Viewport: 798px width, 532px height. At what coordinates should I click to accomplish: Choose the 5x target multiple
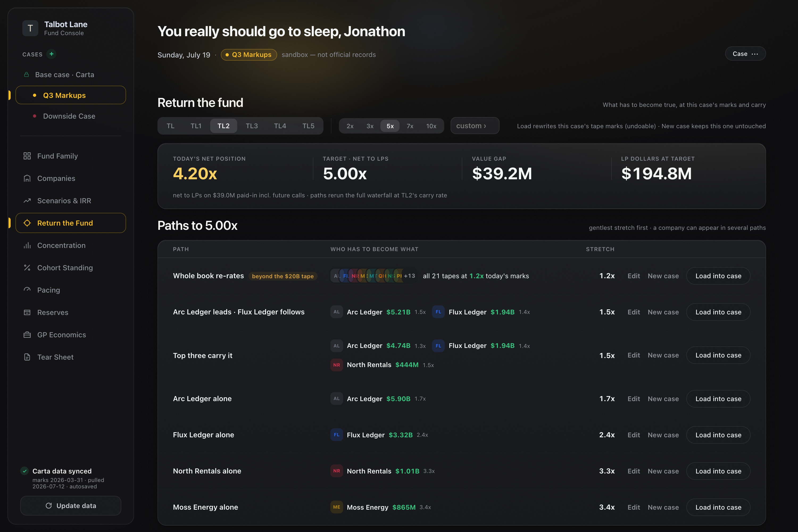tap(390, 126)
